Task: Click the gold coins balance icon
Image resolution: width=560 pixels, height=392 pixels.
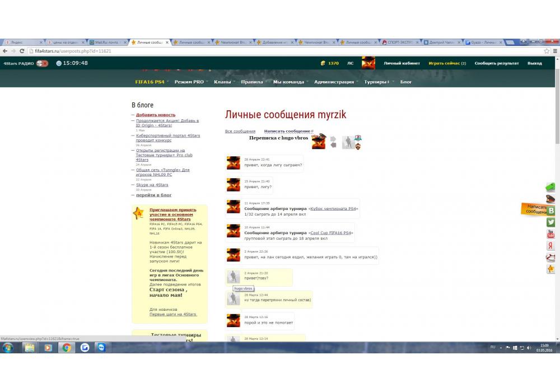Action: tap(323, 63)
